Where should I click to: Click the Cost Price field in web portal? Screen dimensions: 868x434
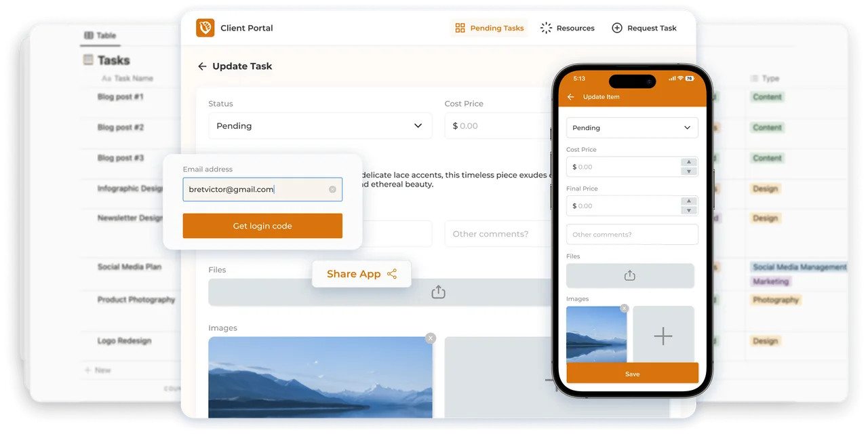pyautogui.click(x=498, y=126)
